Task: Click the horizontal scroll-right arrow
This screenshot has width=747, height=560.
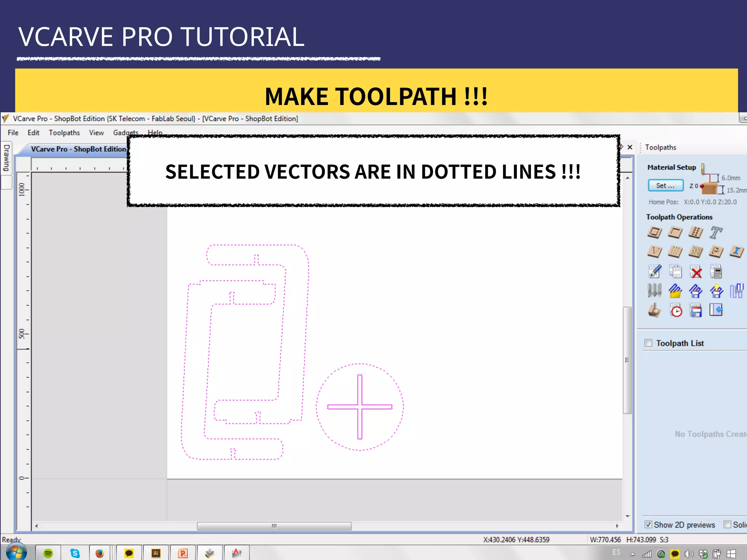Action: pos(617,526)
